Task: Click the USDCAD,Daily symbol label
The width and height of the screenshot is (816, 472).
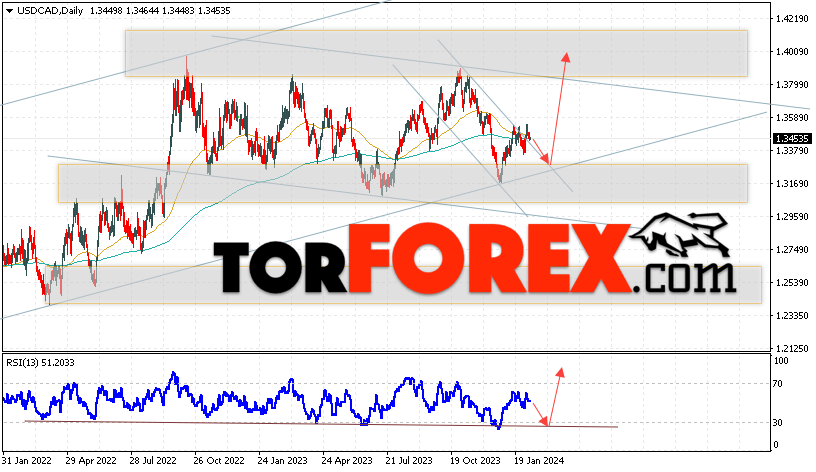Action: point(50,10)
